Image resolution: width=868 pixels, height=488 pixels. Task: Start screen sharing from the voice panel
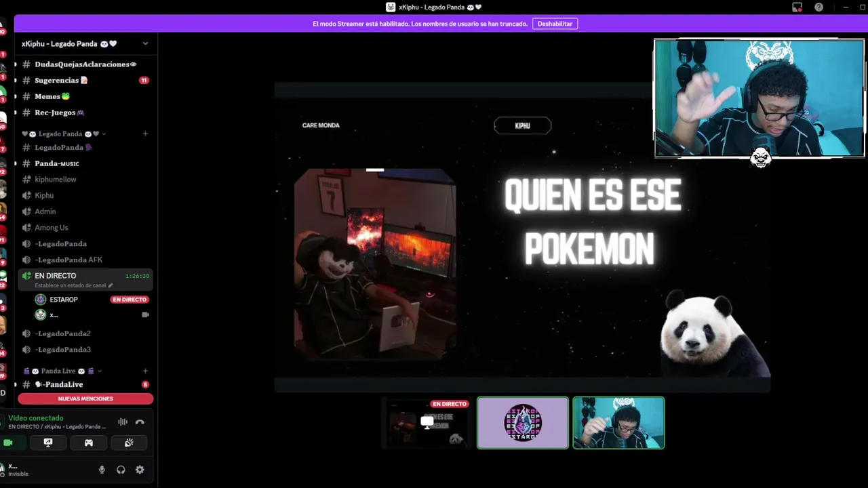coord(48,443)
